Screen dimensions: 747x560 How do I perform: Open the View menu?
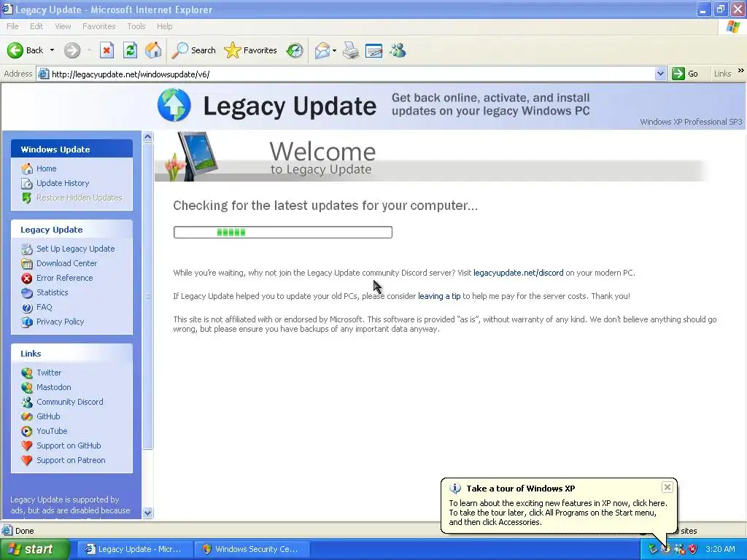tap(63, 26)
